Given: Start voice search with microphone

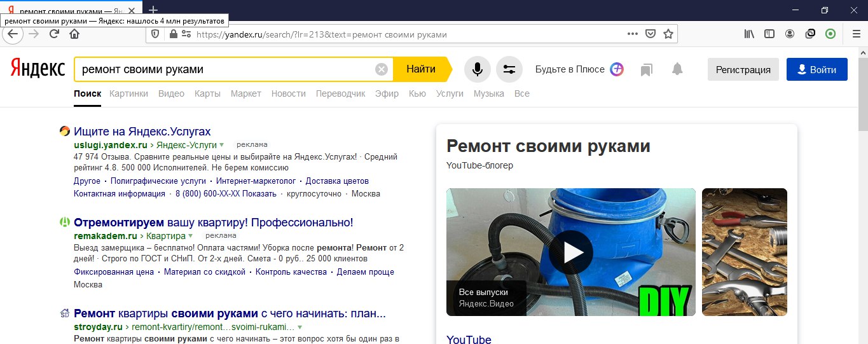Looking at the screenshot, I should (478, 69).
